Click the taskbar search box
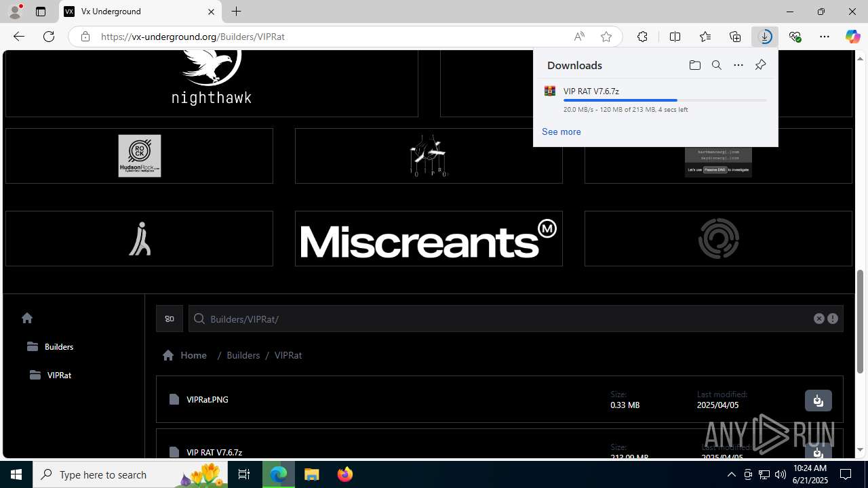The width and height of the screenshot is (868, 488). 130,474
